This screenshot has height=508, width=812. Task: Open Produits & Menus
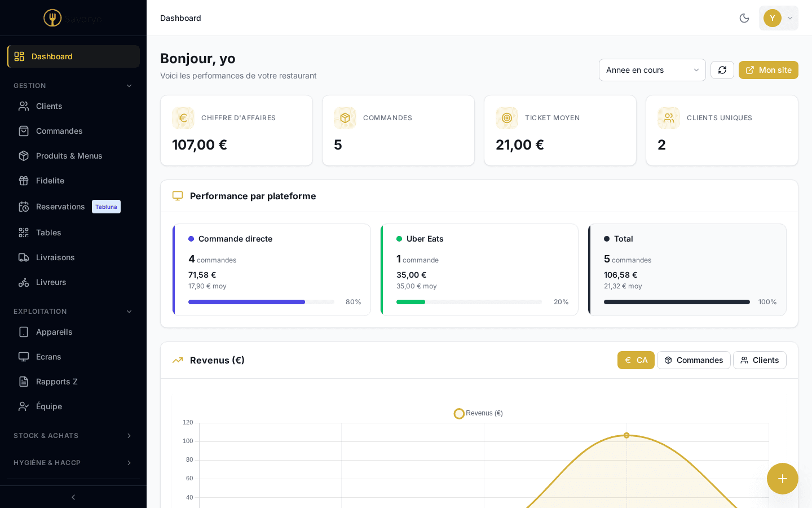click(x=73, y=156)
